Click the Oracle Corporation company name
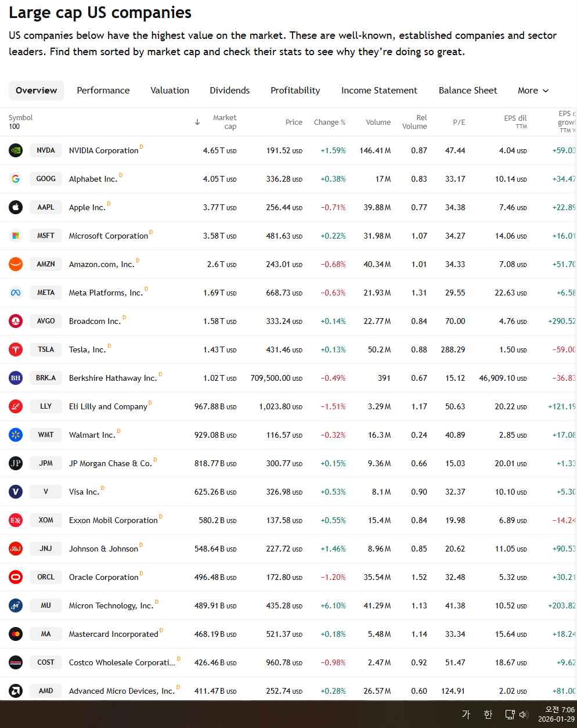Image resolution: width=577 pixels, height=728 pixels. click(x=103, y=577)
